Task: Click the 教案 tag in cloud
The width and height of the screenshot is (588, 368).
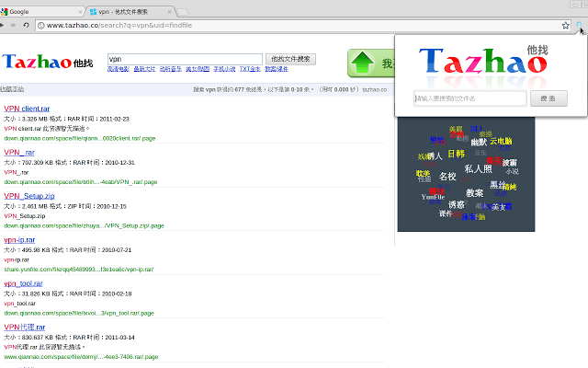Action: 474,192
